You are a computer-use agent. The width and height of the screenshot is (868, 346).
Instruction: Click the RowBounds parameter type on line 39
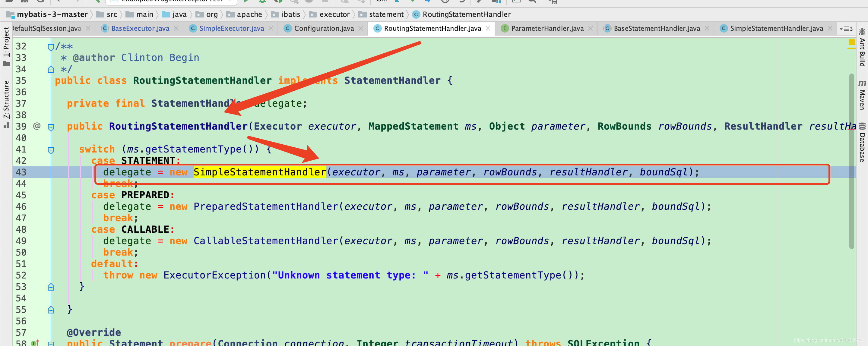click(624, 126)
